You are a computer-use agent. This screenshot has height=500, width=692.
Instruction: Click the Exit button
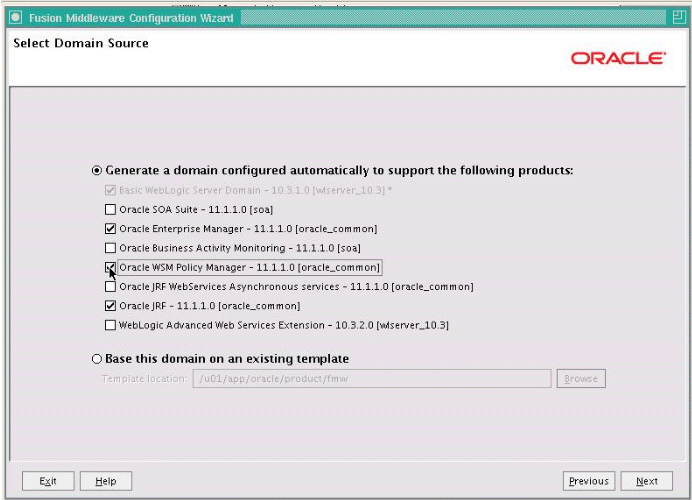pyautogui.click(x=48, y=481)
